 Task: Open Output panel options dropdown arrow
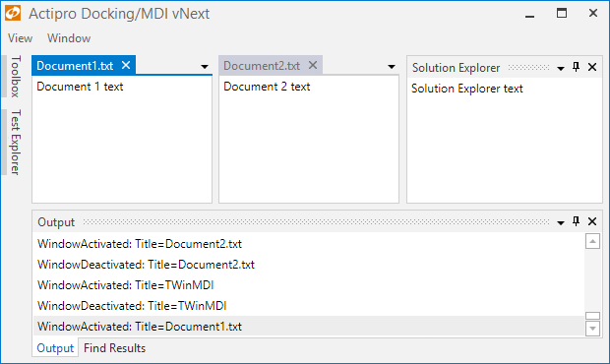[561, 223]
